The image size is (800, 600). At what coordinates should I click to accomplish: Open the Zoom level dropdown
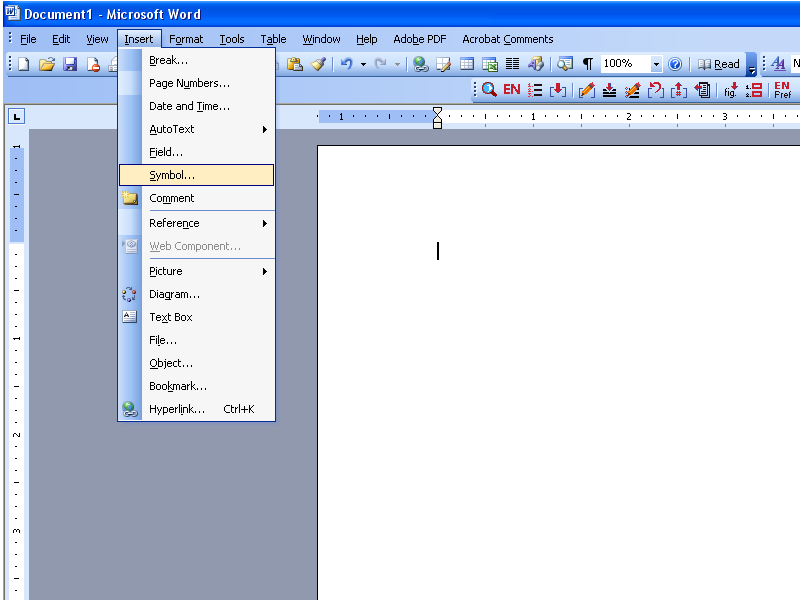tap(655, 63)
